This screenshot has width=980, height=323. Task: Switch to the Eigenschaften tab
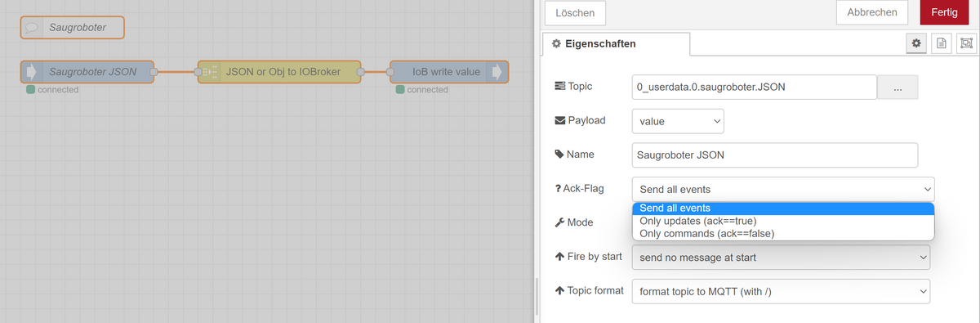[616, 43]
